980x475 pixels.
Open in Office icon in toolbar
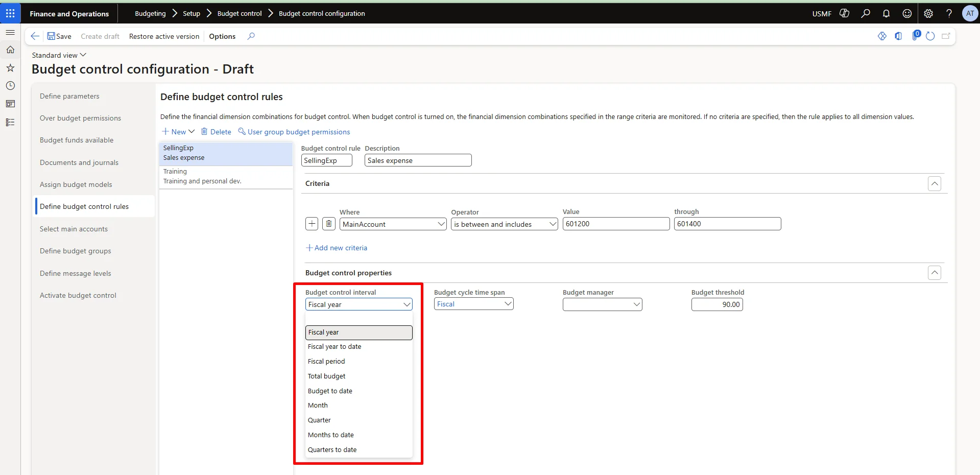(898, 36)
